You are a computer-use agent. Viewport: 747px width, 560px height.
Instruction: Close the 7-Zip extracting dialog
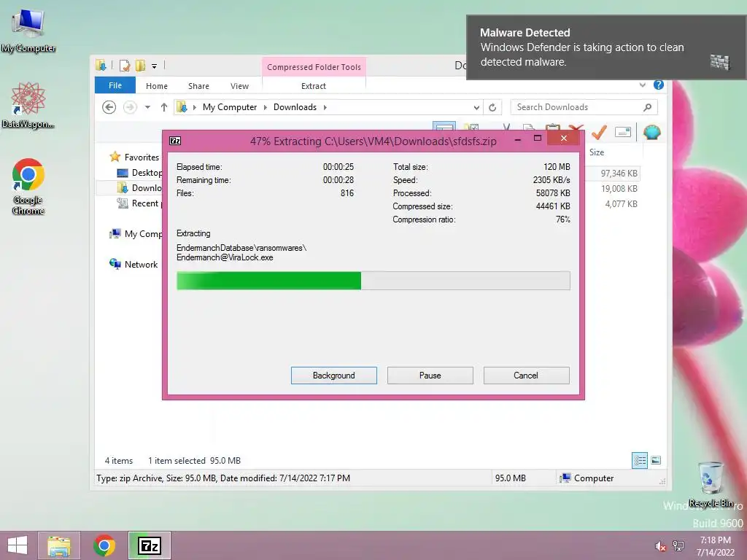(564, 138)
